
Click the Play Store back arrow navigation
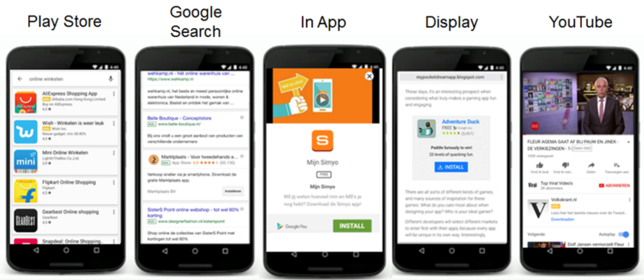click(x=20, y=79)
